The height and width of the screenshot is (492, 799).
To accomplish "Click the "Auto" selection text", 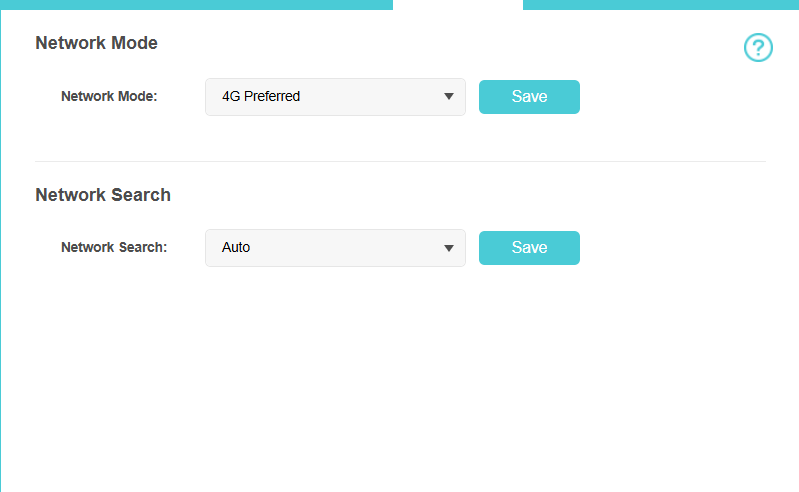I will click(x=236, y=248).
